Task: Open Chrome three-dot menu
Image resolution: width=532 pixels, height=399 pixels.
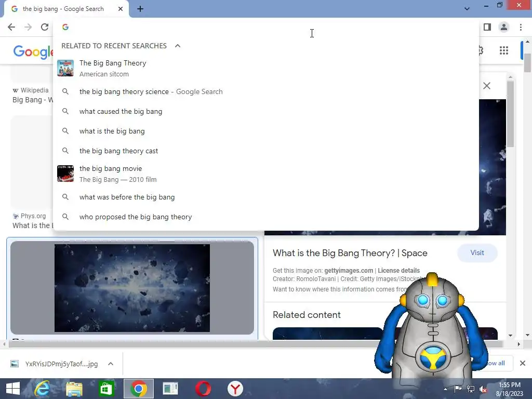Action: (x=521, y=27)
